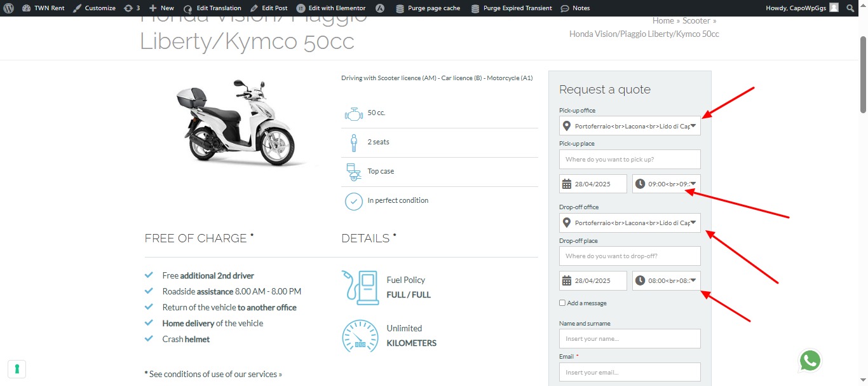Click the Email input field
This screenshot has height=386, width=868.
(630, 372)
